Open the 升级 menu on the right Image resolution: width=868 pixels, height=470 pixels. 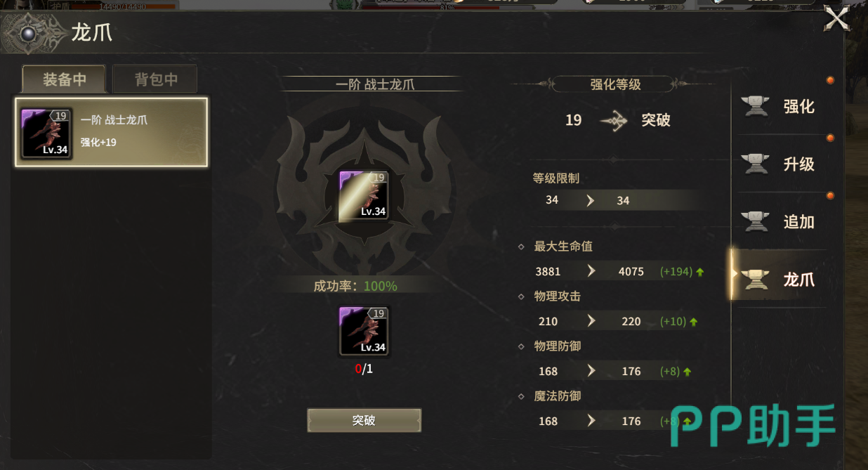click(782, 164)
